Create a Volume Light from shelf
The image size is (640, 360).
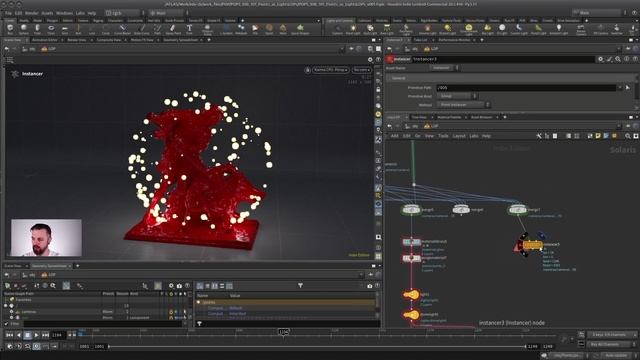pyautogui.click(x=427, y=29)
